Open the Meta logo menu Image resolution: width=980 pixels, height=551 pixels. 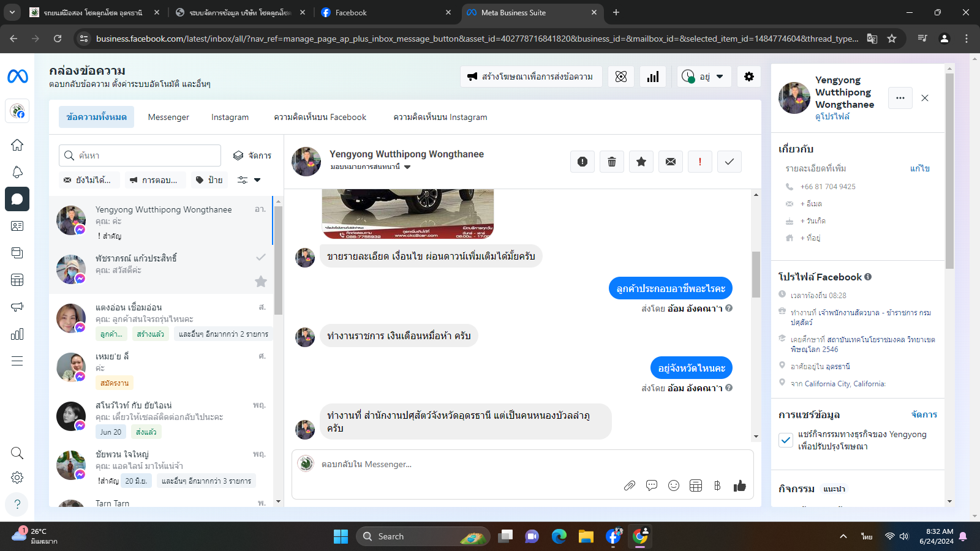point(17,77)
